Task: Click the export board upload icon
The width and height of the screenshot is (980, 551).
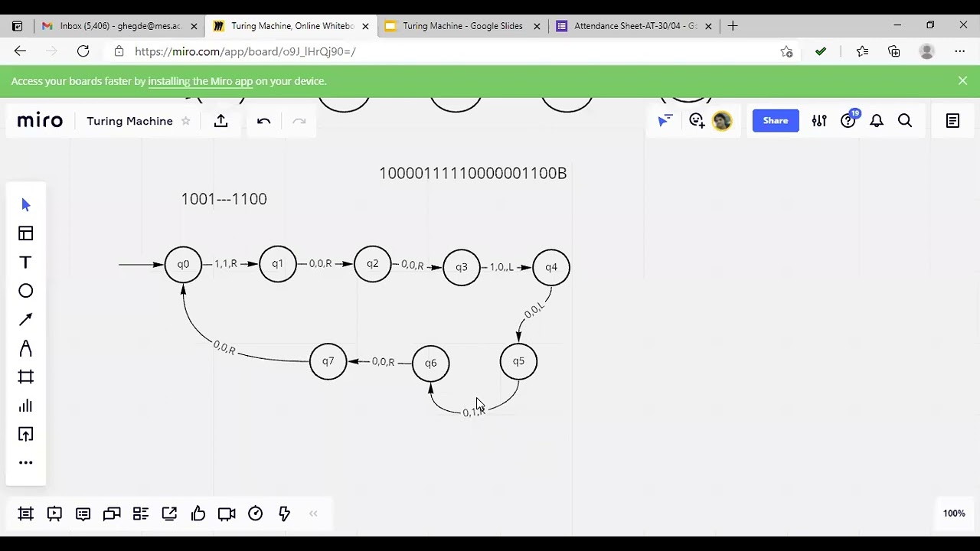Action: pos(221,121)
